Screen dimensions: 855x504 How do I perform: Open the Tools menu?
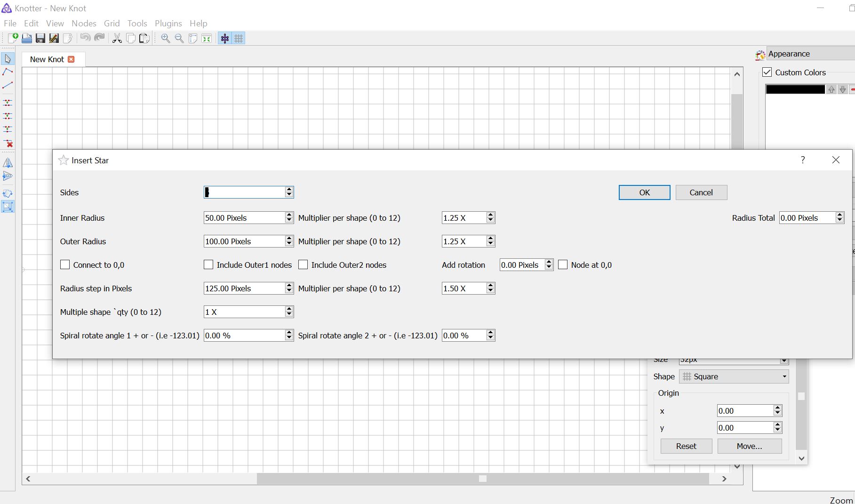coord(137,23)
